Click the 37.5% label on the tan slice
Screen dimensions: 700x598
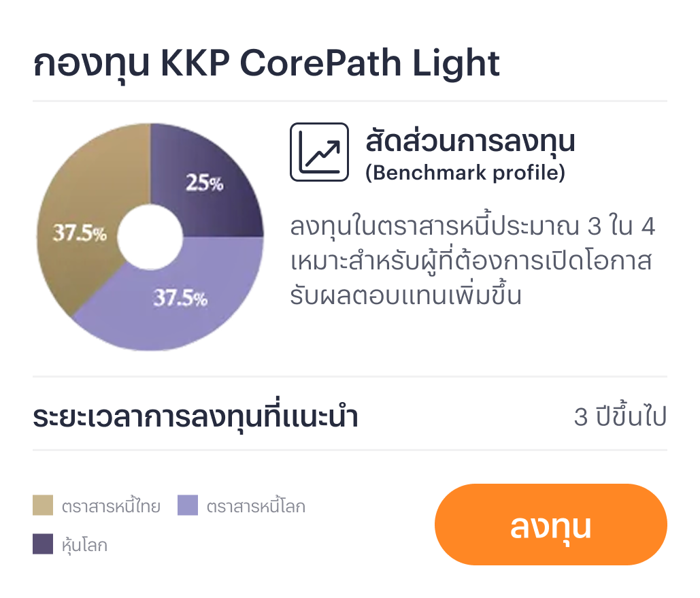pos(80,234)
